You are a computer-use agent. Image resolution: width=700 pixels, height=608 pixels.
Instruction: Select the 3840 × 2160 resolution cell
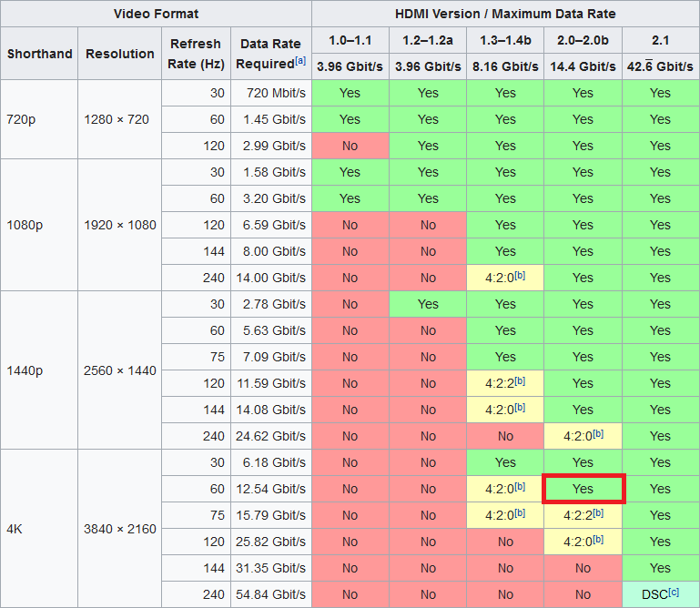119,529
